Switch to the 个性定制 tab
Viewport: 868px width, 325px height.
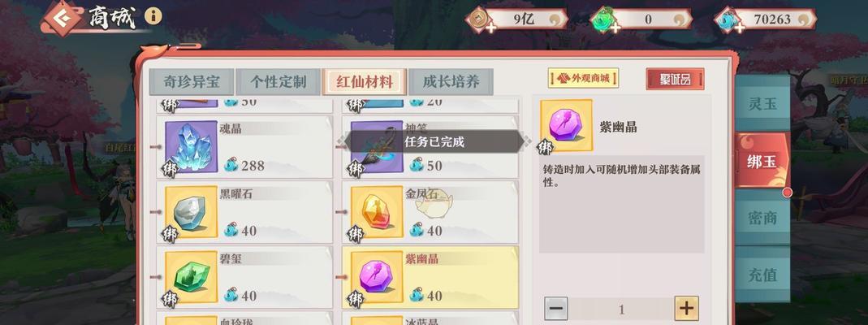tap(278, 83)
